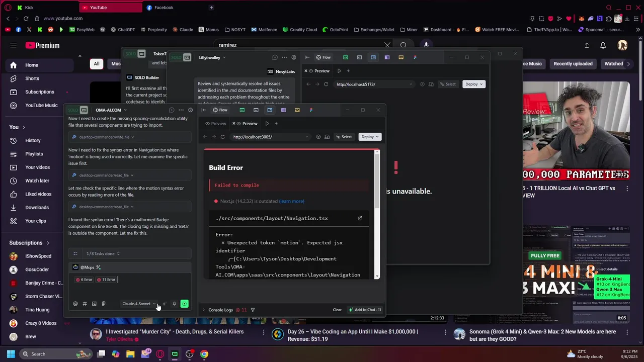Click Add to Chat · 11 button

tap(365, 310)
